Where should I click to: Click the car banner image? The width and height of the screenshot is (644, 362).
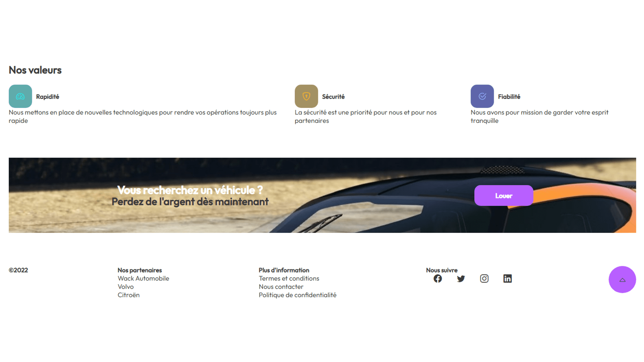[x=322, y=195]
